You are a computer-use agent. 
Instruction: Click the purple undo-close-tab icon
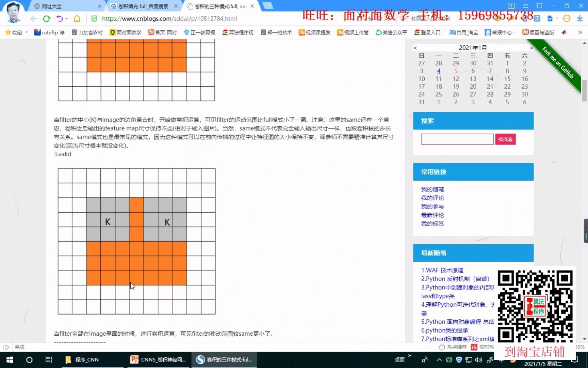(60, 18)
